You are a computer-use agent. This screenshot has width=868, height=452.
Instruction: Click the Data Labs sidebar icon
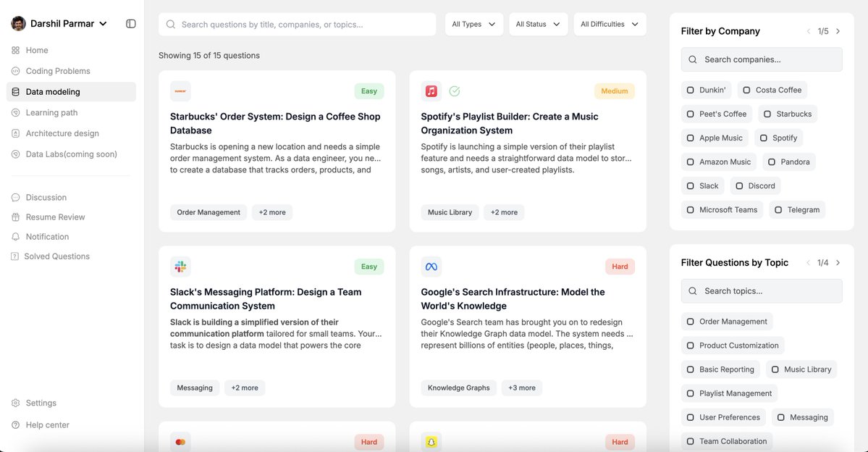click(x=15, y=154)
